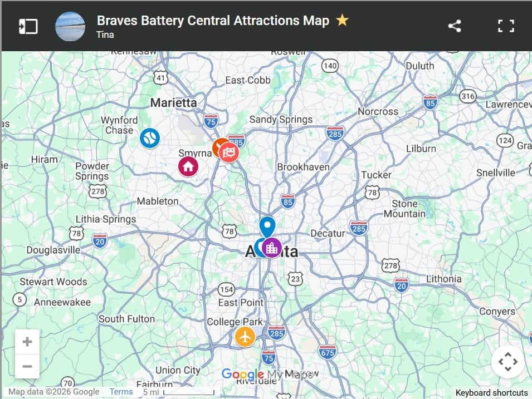Open the Terms link
This screenshot has width=532, height=399.
(x=121, y=392)
